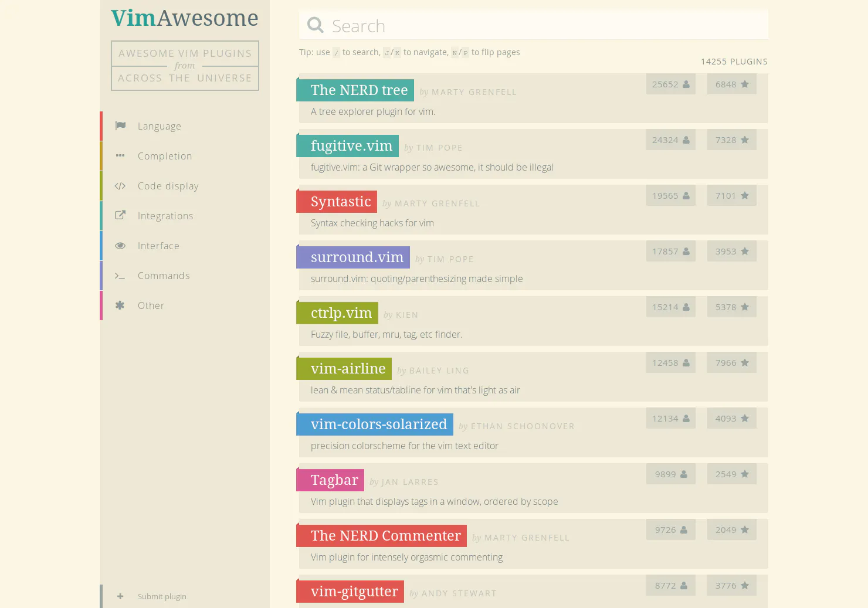Image resolution: width=868 pixels, height=608 pixels.
Task: Click author name Andy Stewart
Action: pos(459,593)
